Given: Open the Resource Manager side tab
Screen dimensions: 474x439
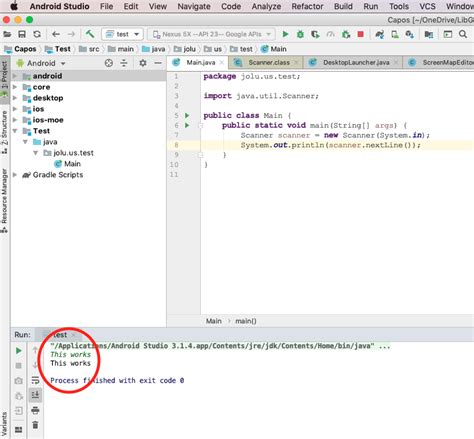Looking at the screenshot, I should 4,201.
